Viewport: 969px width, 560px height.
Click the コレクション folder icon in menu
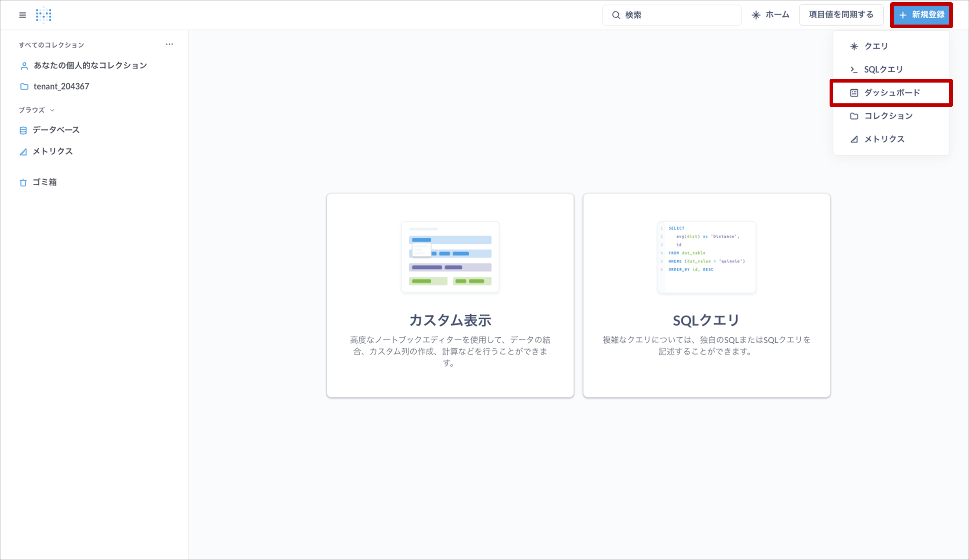pyautogui.click(x=854, y=116)
